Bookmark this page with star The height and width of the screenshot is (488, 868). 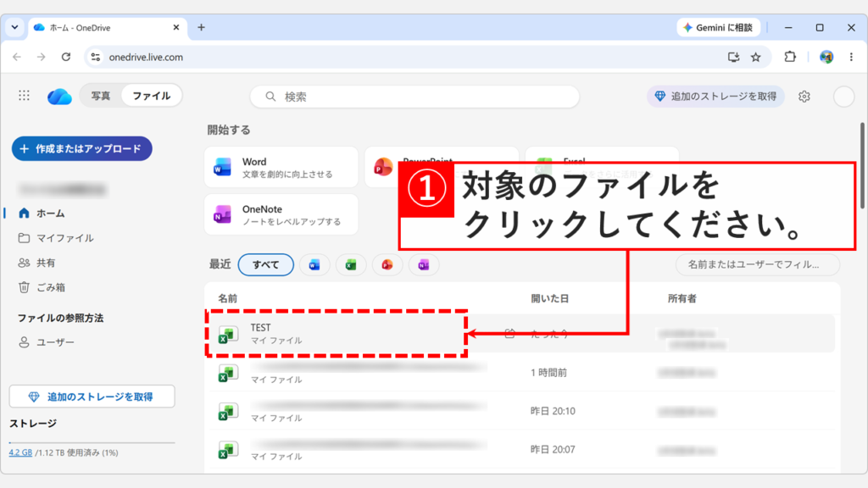(x=755, y=57)
